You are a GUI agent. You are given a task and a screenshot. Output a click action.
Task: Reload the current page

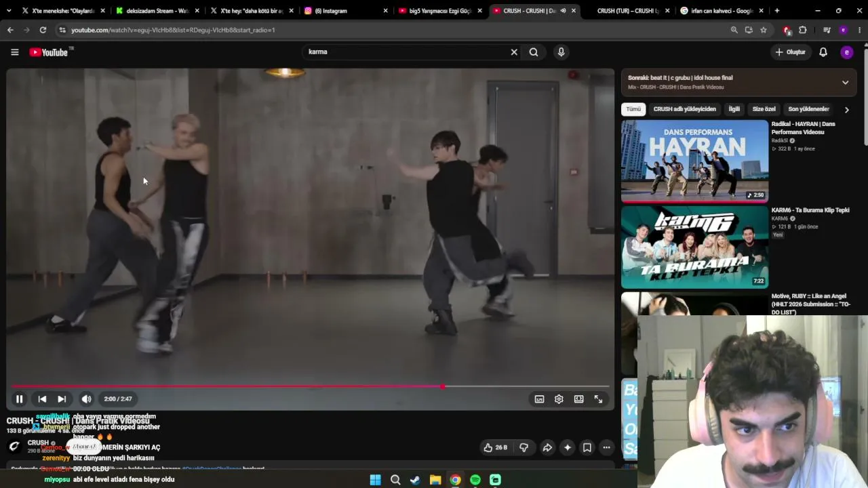point(43,30)
